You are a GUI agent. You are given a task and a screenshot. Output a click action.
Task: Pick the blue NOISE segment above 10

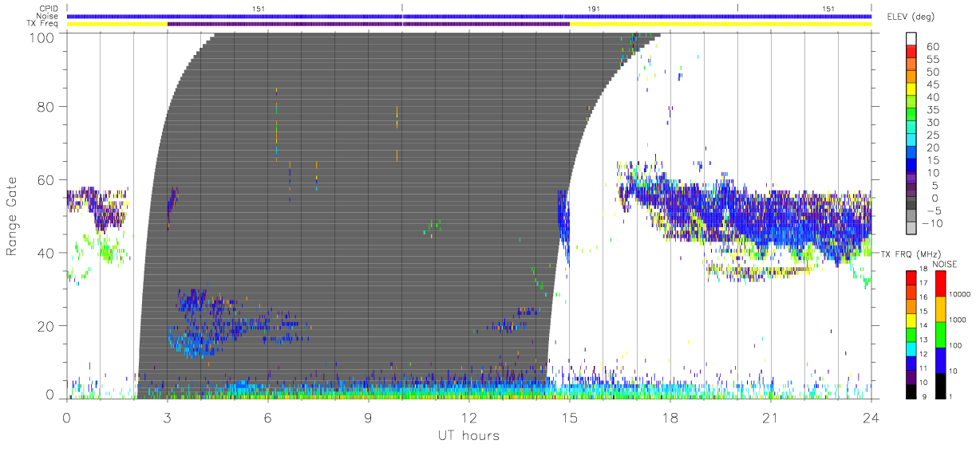coord(939,360)
